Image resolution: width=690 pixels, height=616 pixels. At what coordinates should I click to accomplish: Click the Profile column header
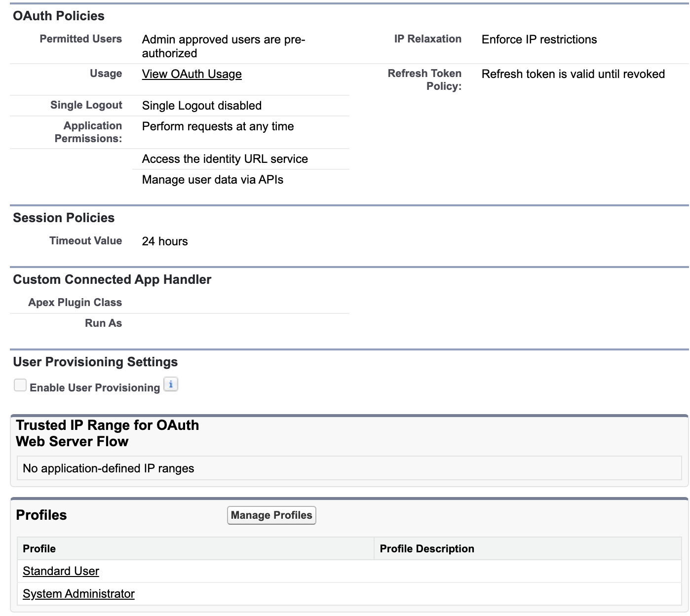coord(39,548)
